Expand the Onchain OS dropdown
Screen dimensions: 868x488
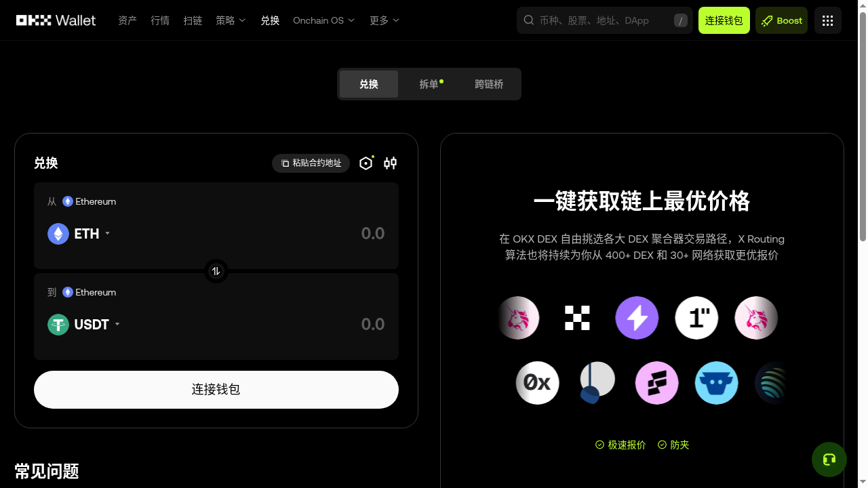coord(324,20)
